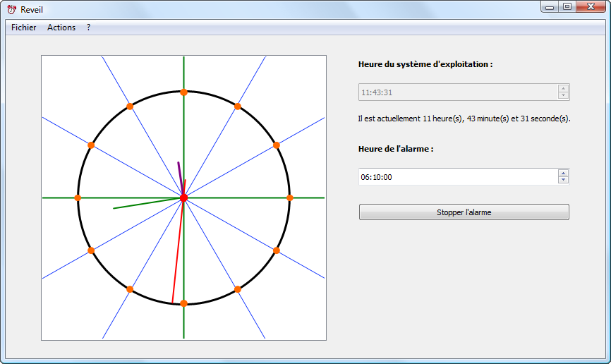The height and width of the screenshot is (364, 611).
Task: Maximize the Reveil window
Action: [567, 6]
